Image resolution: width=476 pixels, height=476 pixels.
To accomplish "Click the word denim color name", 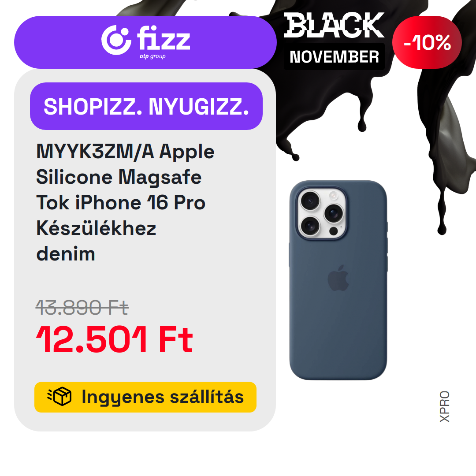I will click(66, 254).
